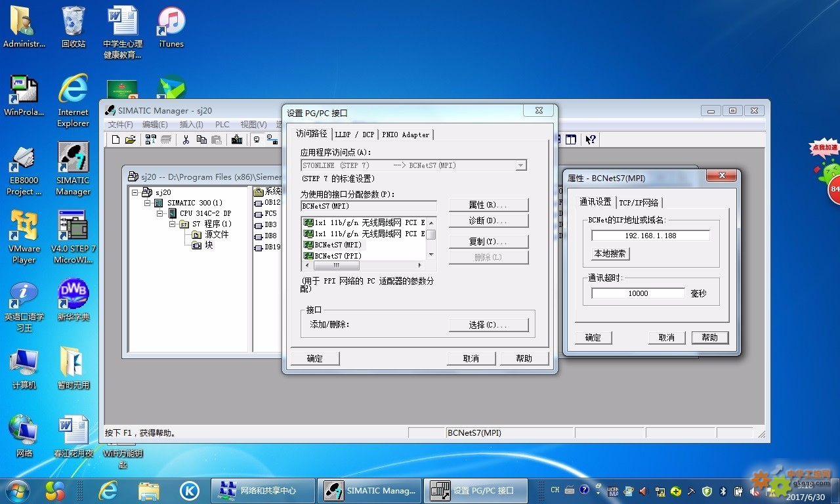
Task: Click the interface list horizontal scrollbar thumb
Action: [x=337, y=266]
